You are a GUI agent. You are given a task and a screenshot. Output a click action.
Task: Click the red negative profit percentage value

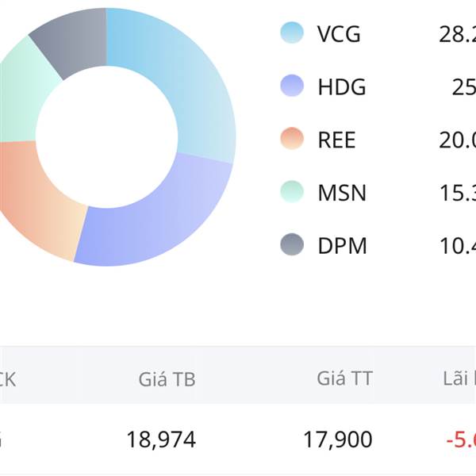(461, 440)
